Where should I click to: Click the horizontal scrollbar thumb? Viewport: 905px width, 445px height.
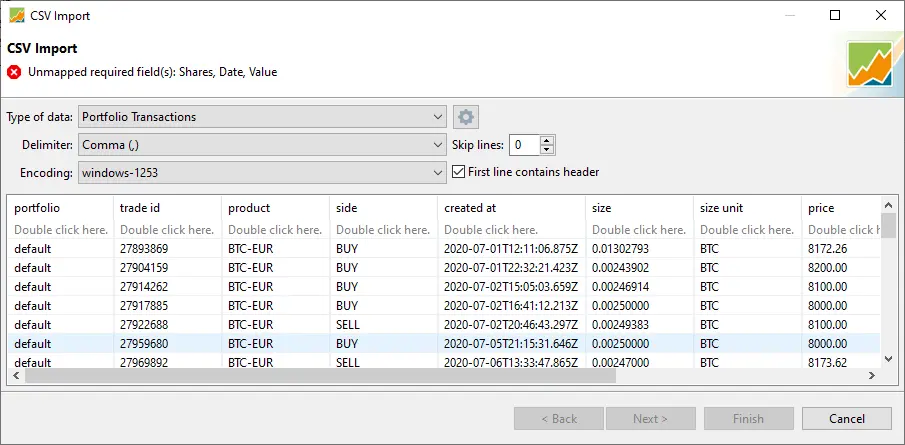tap(320, 376)
